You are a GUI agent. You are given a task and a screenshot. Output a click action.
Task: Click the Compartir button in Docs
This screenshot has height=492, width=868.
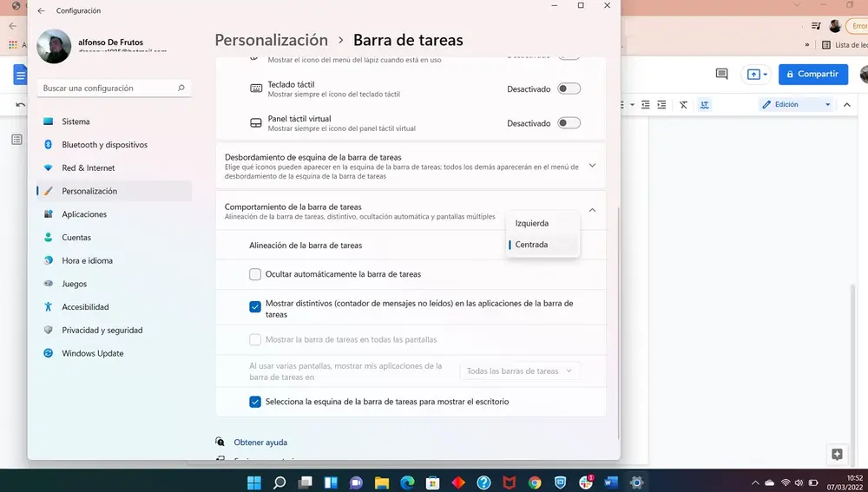pos(813,74)
